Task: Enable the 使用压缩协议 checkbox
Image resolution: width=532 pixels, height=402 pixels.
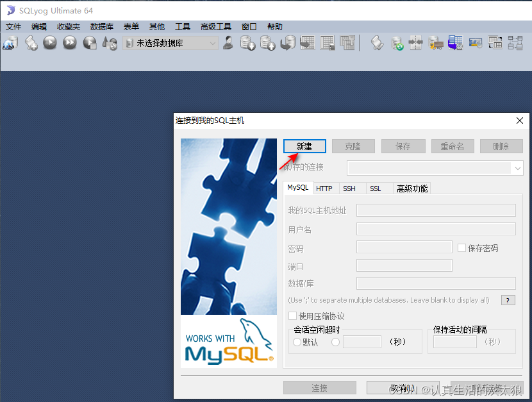Action: point(292,315)
